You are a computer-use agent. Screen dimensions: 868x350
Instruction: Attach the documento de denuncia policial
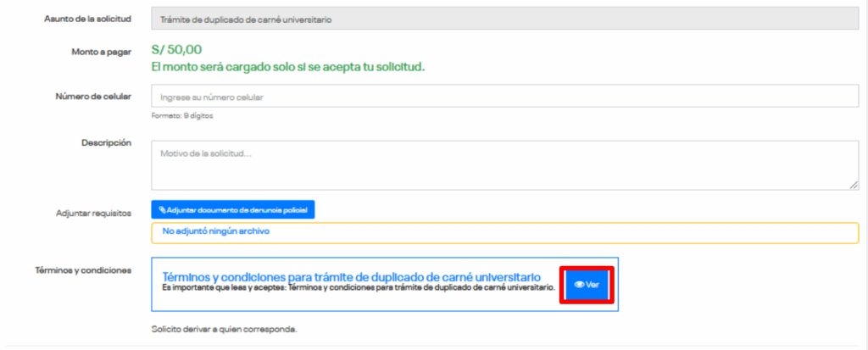tap(233, 209)
